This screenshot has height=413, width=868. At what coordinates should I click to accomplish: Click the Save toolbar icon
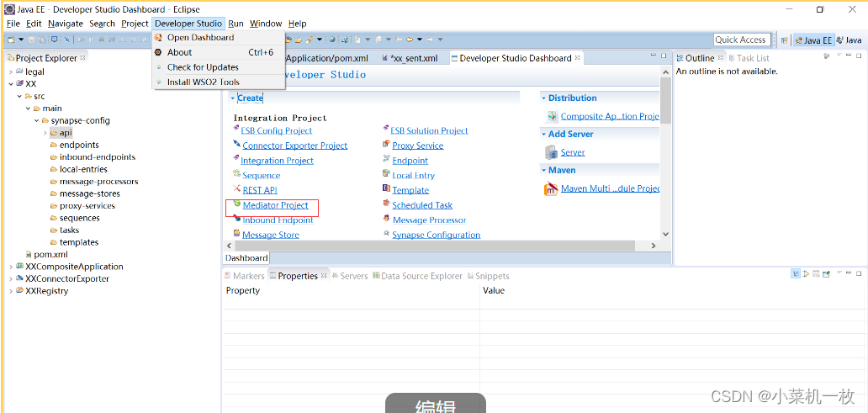click(x=32, y=40)
